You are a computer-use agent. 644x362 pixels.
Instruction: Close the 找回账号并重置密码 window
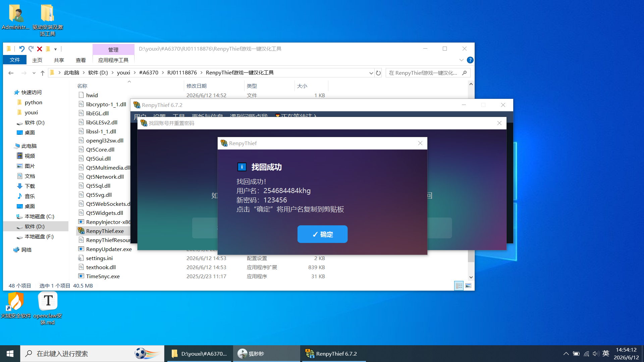point(499,123)
